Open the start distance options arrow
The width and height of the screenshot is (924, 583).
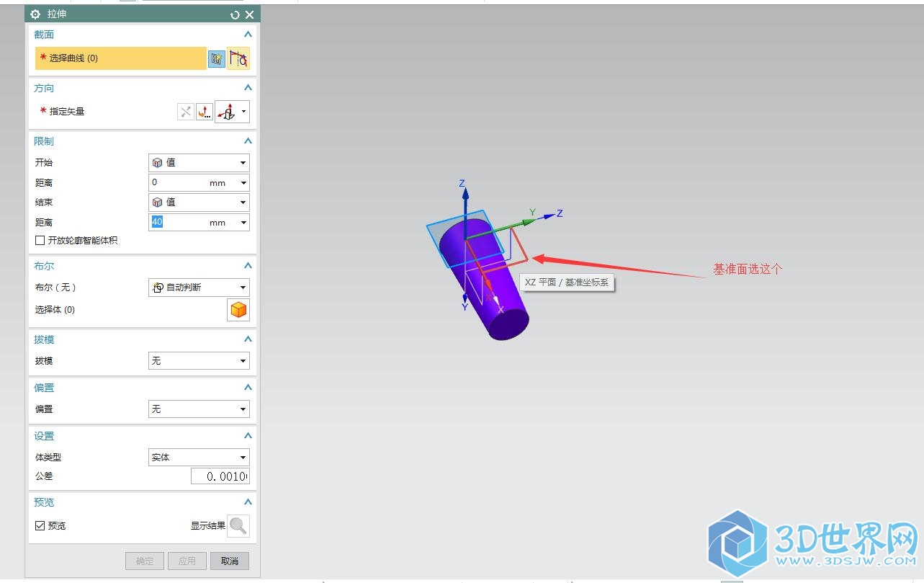click(x=243, y=183)
